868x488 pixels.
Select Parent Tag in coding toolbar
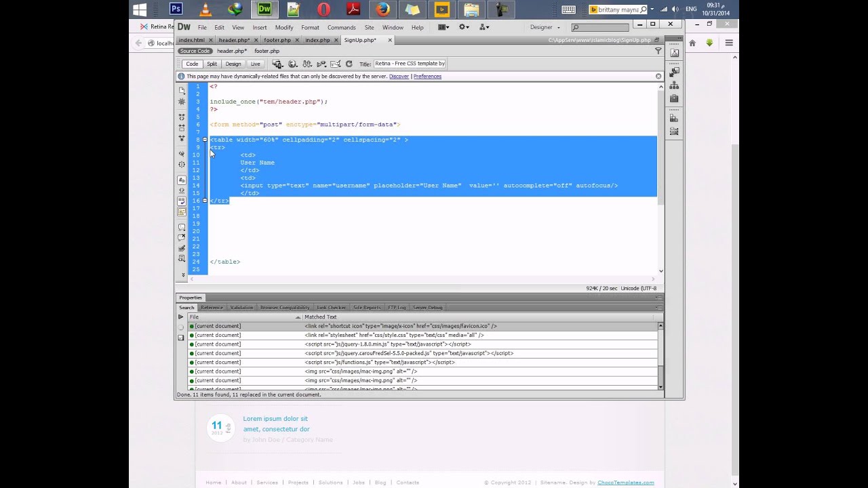point(182,153)
